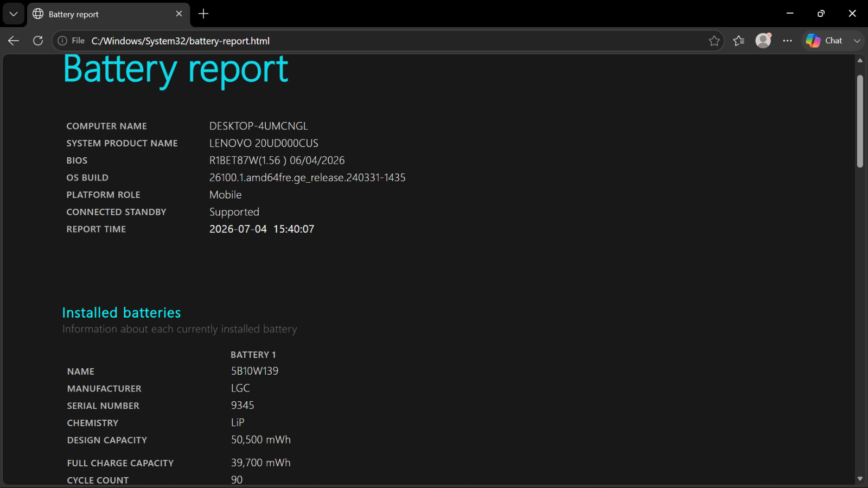868x488 pixels.
Task: Select report time 2026-07-04 15:40:07
Action: 261,229
